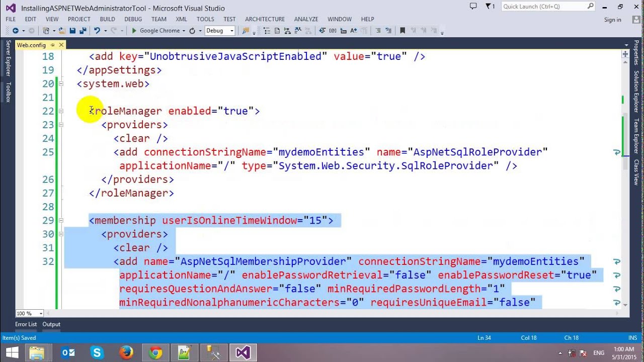This screenshot has height=362, width=644.
Task: Open the ARCHITECTURE menu
Action: tap(265, 19)
